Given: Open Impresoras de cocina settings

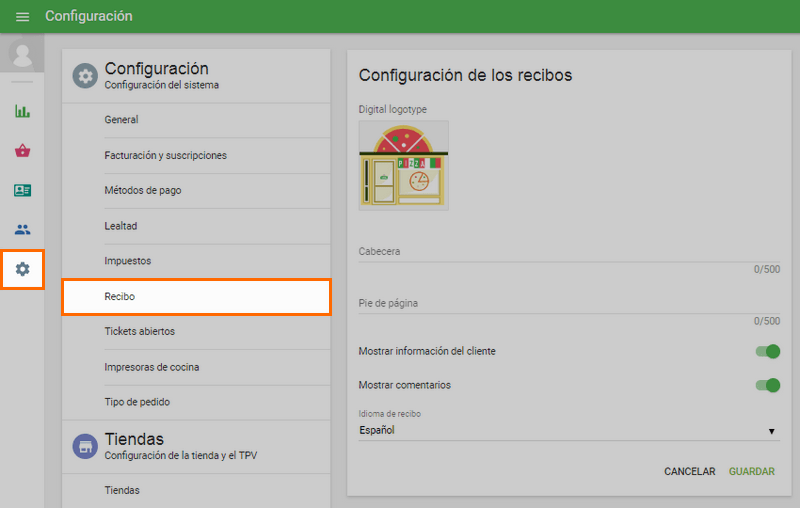Looking at the screenshot, I should coord(196,367).
